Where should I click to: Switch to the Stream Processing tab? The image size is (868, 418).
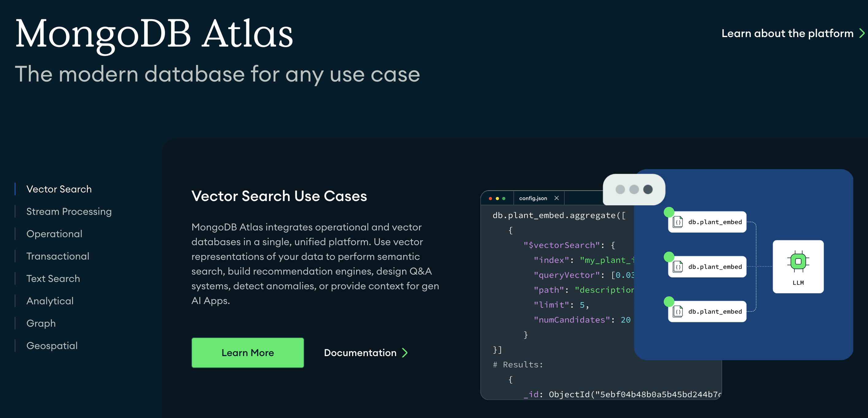[69, 211]
